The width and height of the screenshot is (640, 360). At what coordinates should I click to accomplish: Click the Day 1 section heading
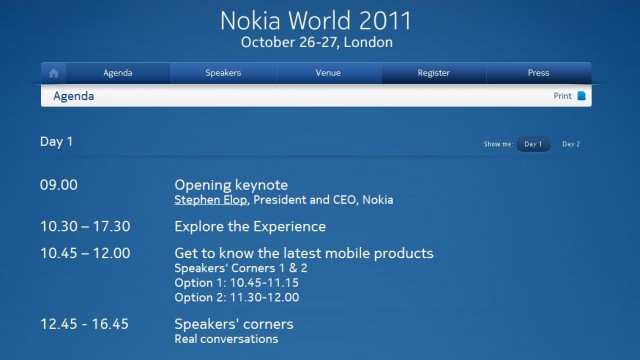[x=56, y=142]
